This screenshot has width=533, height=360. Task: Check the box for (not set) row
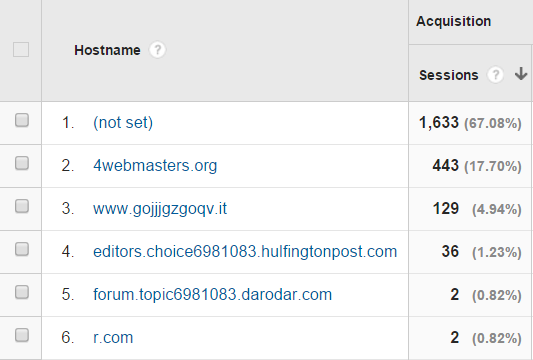coord(22,120)
